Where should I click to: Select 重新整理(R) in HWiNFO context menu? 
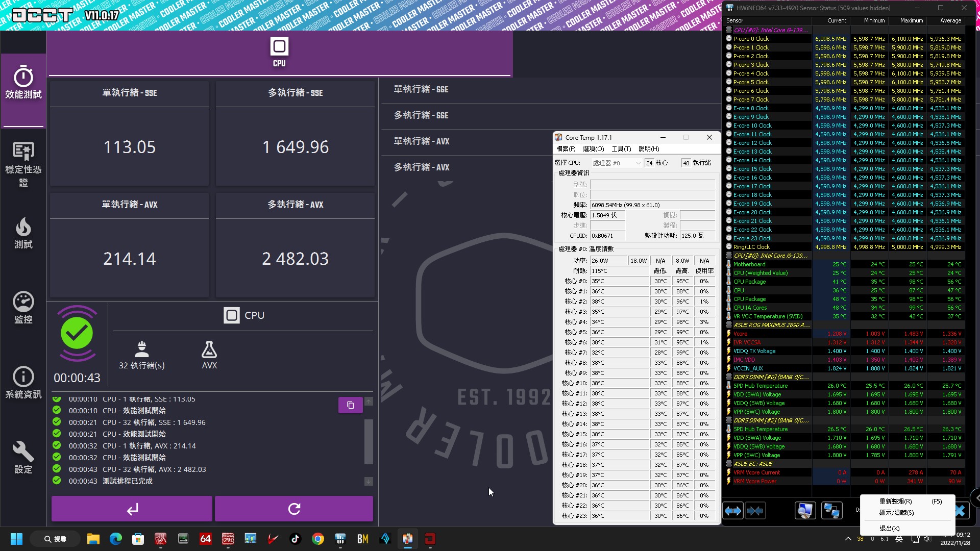tap(908, 502)
